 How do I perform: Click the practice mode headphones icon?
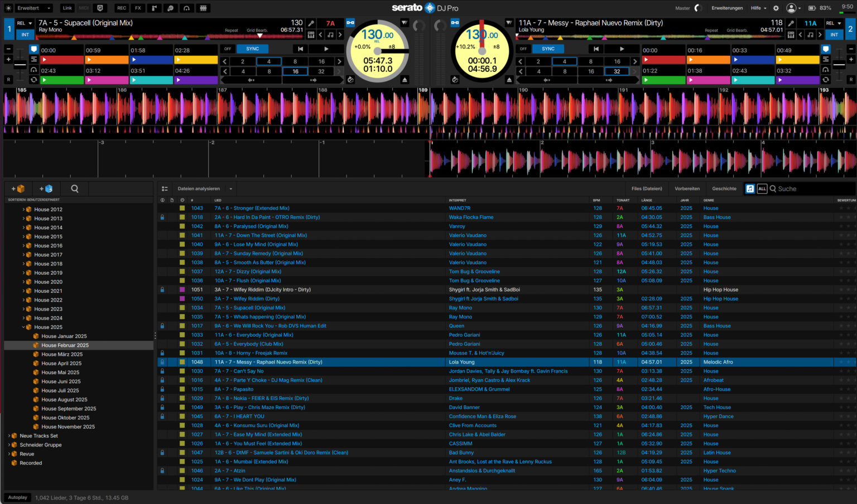[187, 8]
